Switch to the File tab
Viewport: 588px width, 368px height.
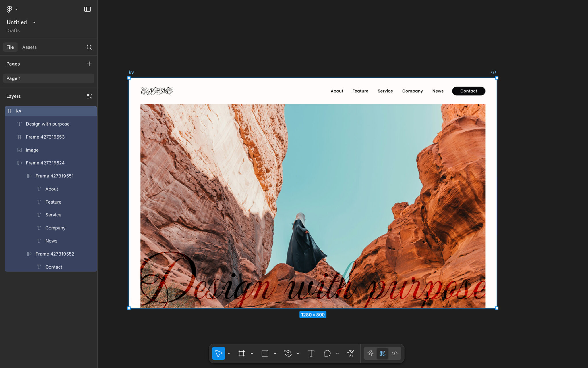coord(10,47)
